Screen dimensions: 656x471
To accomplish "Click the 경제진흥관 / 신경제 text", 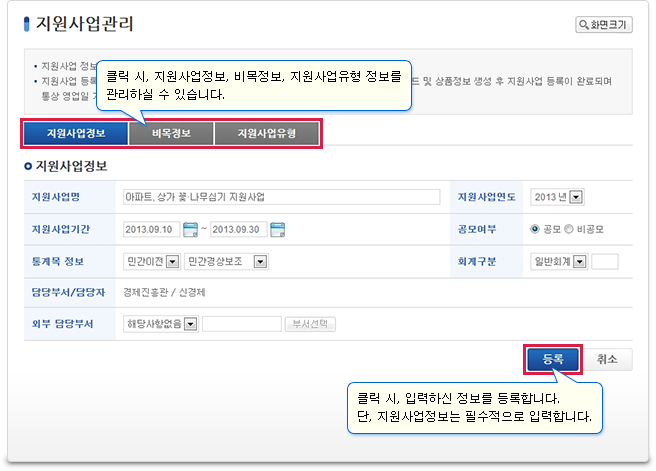I will tap(164, 292).
